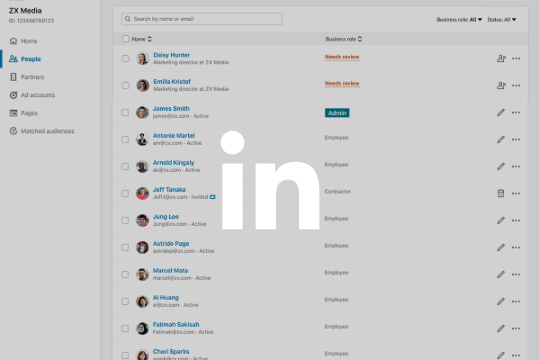Click remove-person icon for Daisy Hunter
540x360 pixels.
point(501,59)
